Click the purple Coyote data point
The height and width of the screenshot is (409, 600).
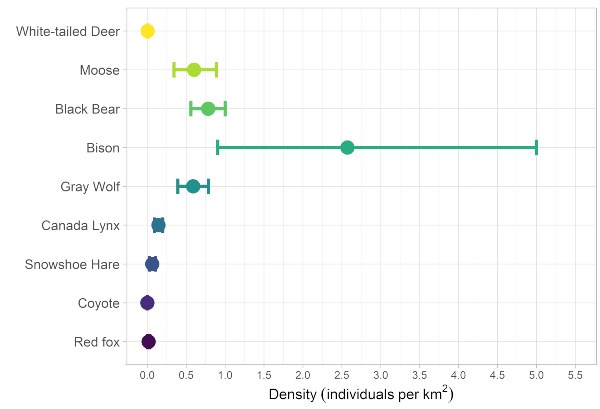tap(148, 302)
